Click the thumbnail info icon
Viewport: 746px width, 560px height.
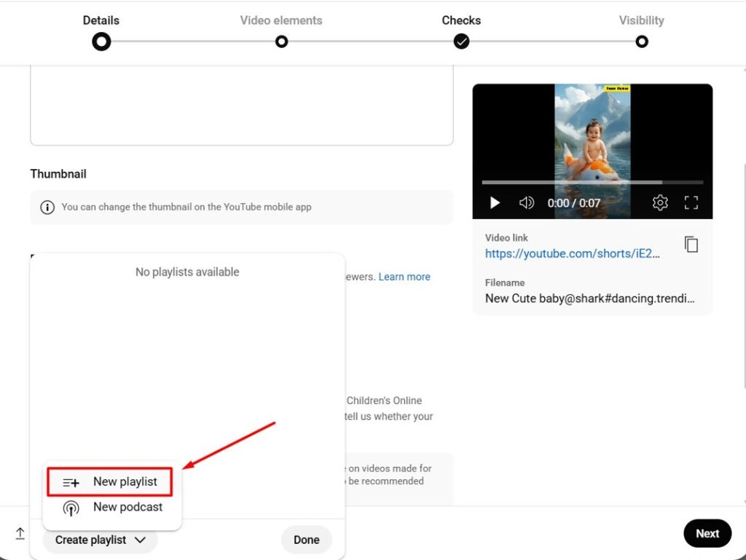click(x=47, y=208)
